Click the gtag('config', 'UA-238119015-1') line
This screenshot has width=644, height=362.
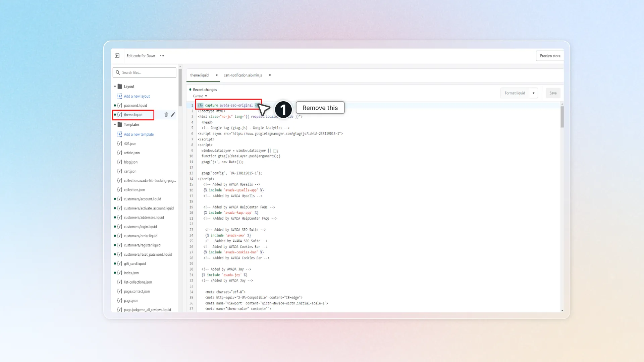click(x=232, y=173)
